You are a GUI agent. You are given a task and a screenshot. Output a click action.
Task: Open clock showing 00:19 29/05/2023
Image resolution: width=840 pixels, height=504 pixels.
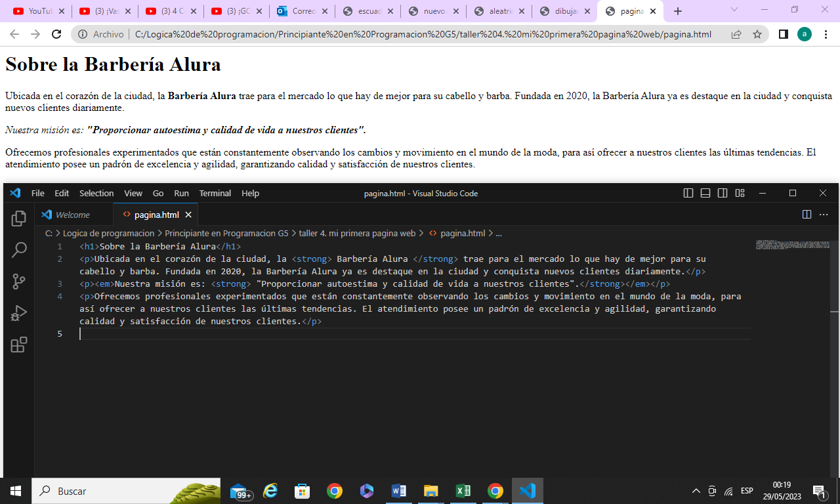click(x=782, y=491)
